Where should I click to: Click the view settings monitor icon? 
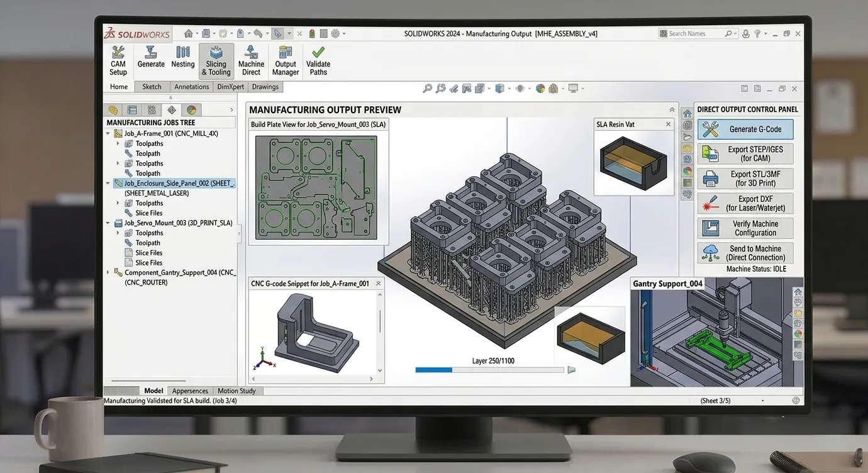tap(573, 89)
